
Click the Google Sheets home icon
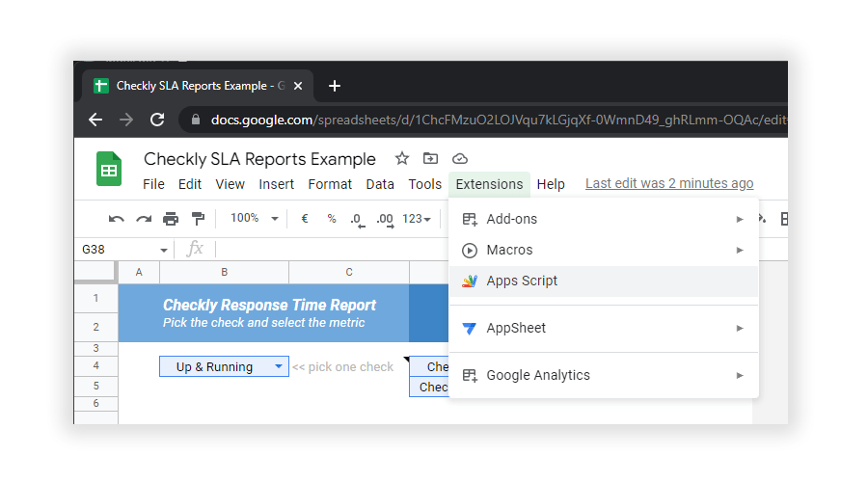pyautogui.click(x=108, y=169)
